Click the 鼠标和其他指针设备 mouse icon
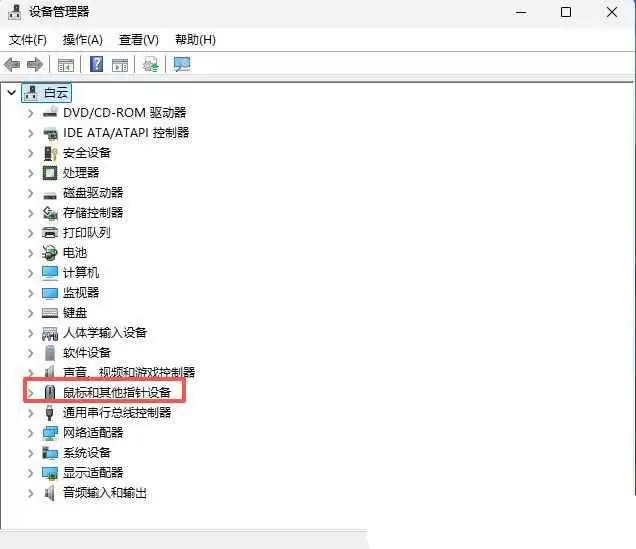Screen dimensions: 636x549 pyautogui.click(x=49, y=392)
